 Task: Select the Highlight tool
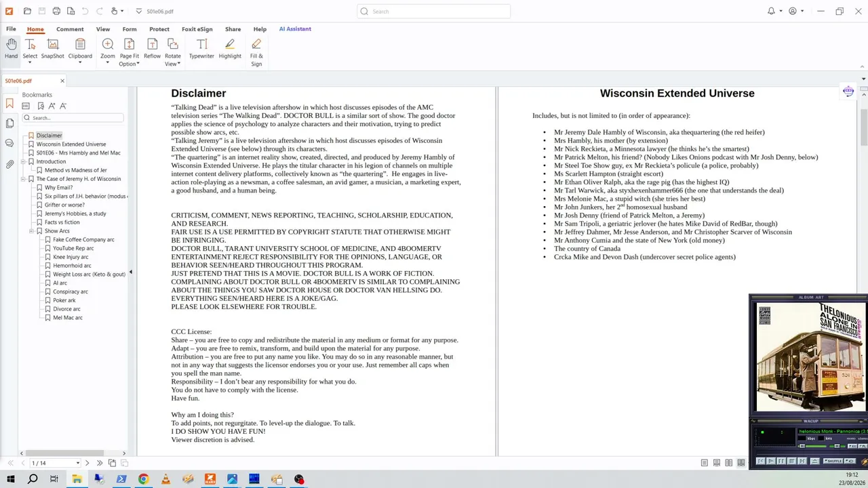230,49
